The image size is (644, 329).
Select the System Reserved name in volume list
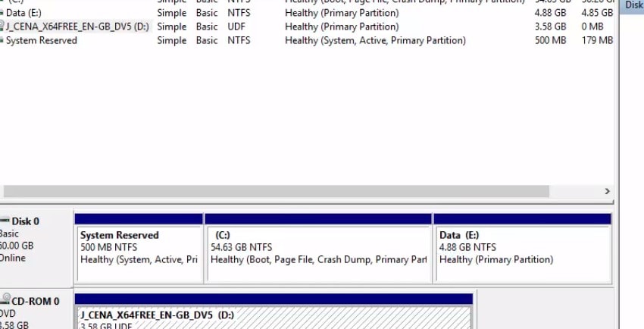[41, 40]
